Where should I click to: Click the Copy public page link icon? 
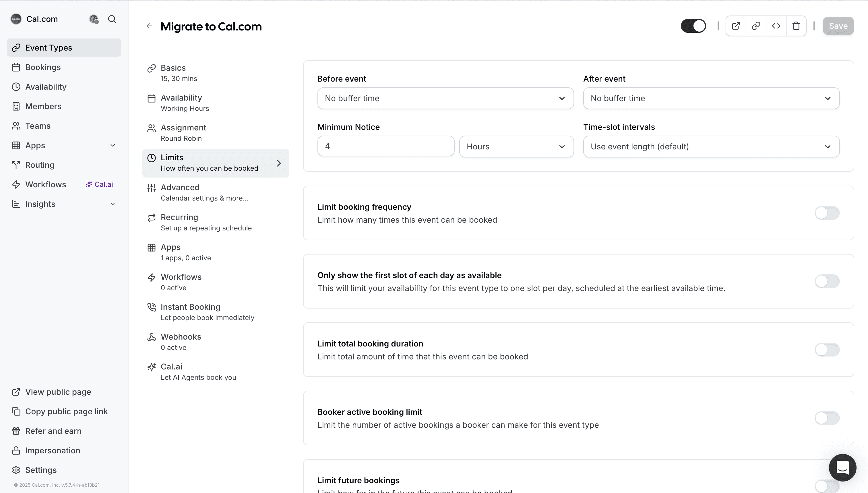16,411
